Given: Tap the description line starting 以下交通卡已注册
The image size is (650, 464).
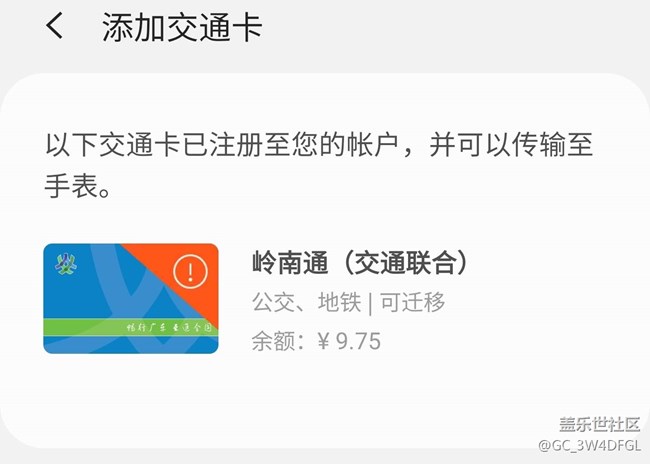Looking at the screenshot, I should (x=319, y=145).
